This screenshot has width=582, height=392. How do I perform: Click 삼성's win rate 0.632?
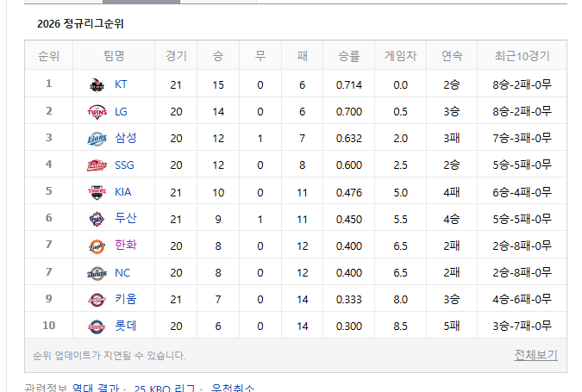tap(349, 139)
